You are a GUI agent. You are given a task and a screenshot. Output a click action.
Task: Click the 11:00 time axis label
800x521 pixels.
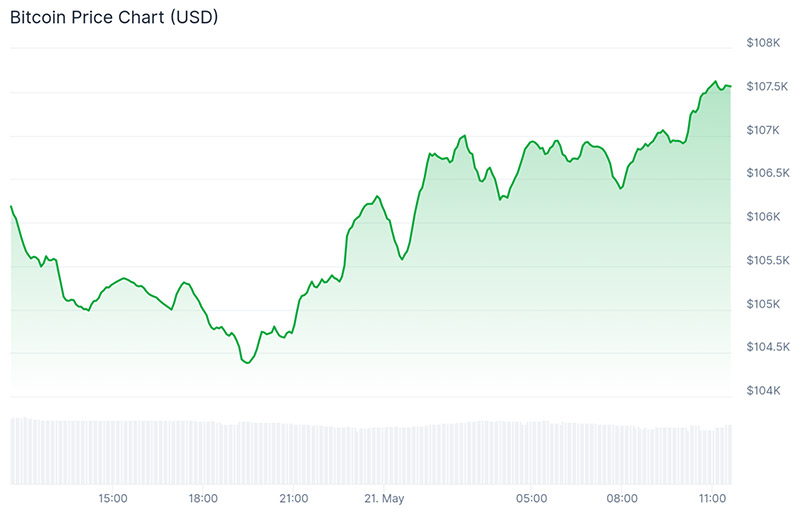[712, 499]
